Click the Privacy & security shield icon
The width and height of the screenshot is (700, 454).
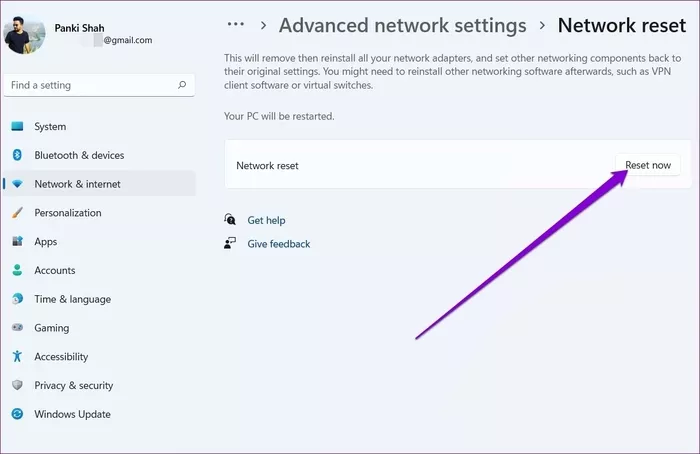pyautogui.click(x=17, y=385)
